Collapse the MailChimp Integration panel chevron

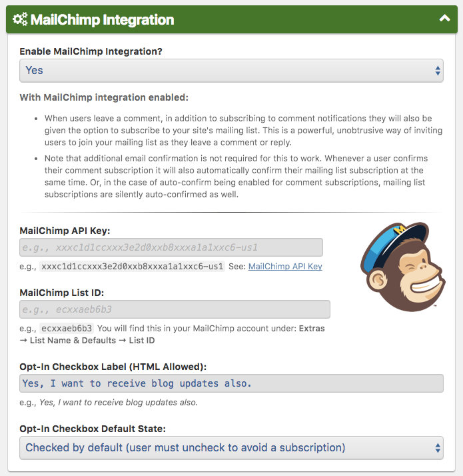pos(444,19)
